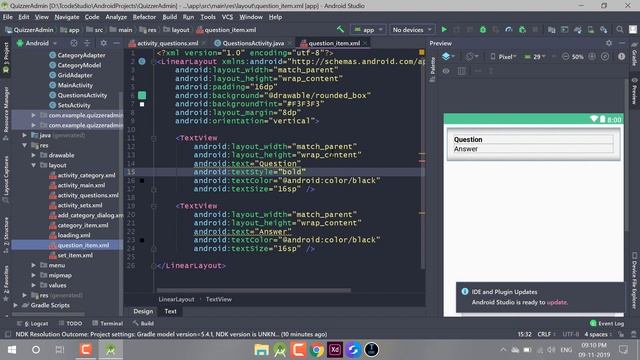640x360 pixels.
Task: Click the green Debug app bug icon
Action: [x=483, y=29]
